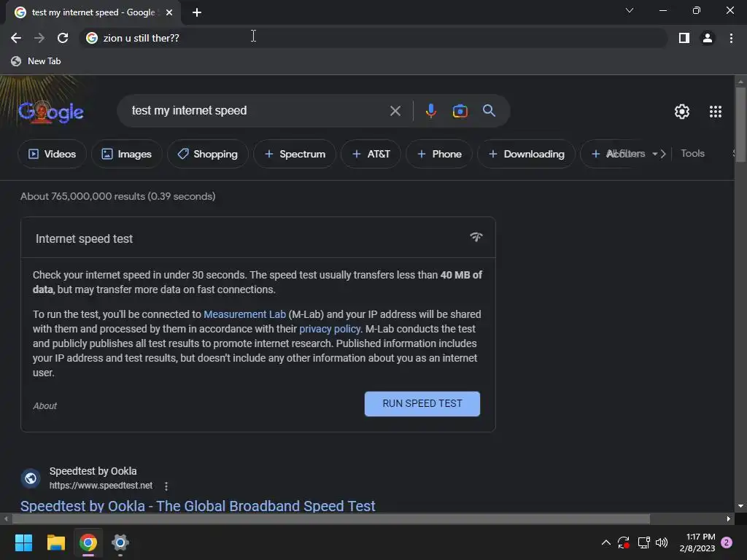Open the Measurement Lab link
The image size is (747, 560).
pyautogui.click(x=244, y=314)
